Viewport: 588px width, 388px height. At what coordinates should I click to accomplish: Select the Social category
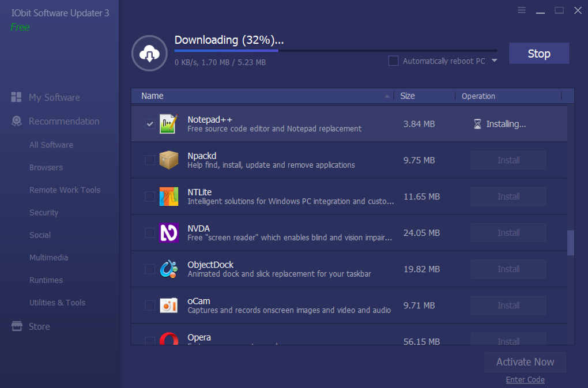click(40, 235)
